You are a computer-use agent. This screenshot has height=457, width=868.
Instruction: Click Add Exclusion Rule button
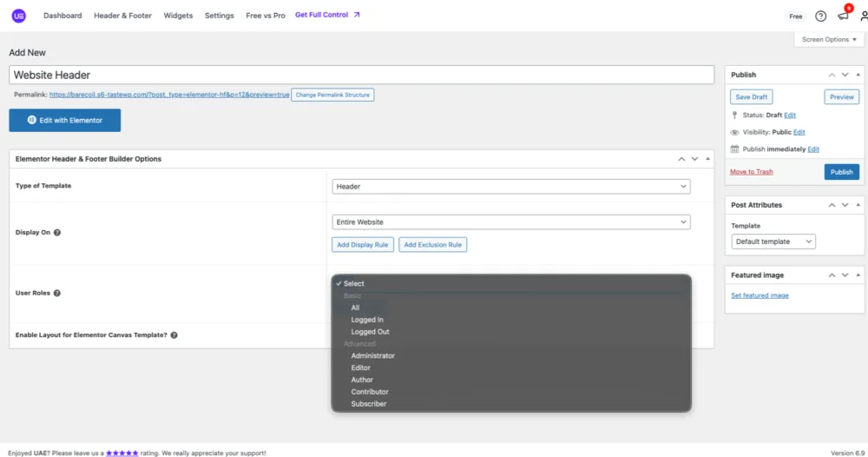433,245
